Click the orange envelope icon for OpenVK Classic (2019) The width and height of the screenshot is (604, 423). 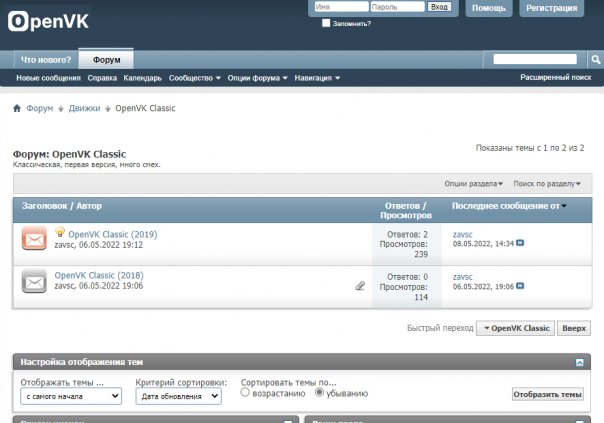pyautogui.click(x=34, y=238)
